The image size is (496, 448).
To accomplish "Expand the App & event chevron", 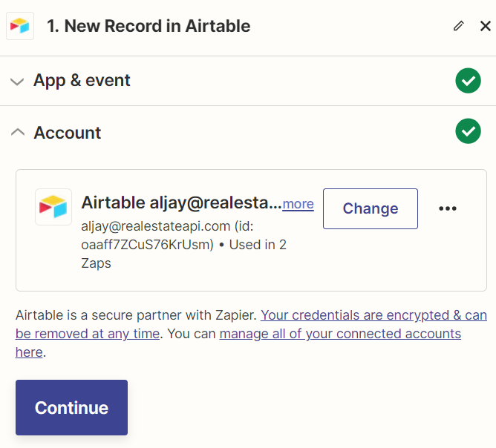I will pyautogui.click(x=17, y=82).
